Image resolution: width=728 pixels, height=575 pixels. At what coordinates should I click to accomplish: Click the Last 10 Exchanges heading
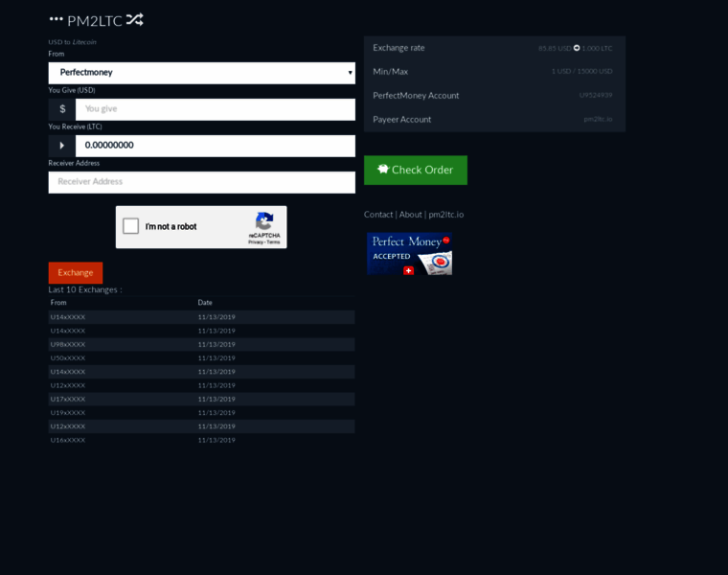tap(85, 289)
